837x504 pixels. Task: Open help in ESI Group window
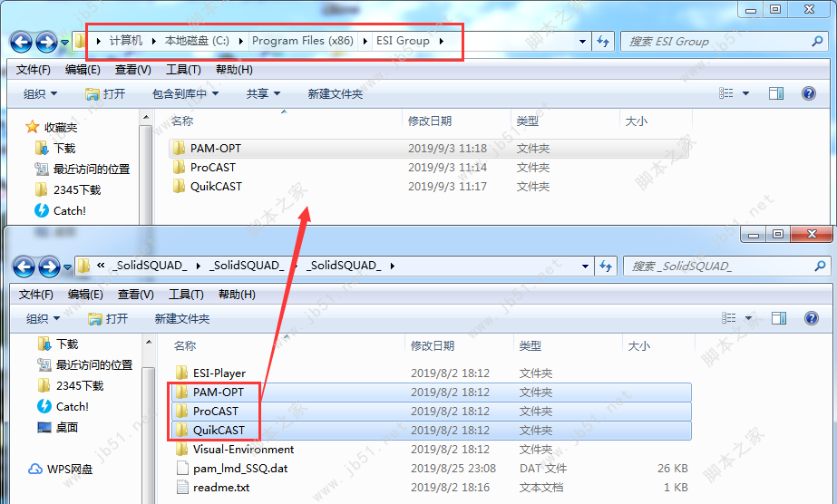point(809,93)
